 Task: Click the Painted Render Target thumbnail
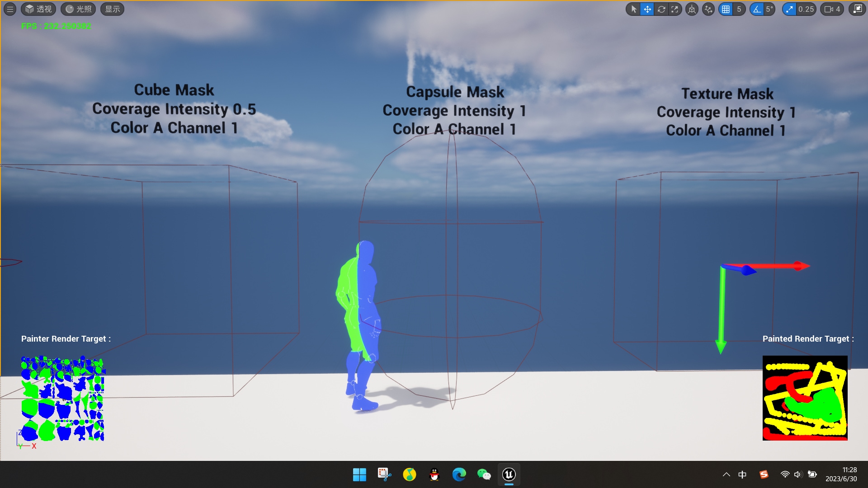pyautogui.click(x=806, y=398)
